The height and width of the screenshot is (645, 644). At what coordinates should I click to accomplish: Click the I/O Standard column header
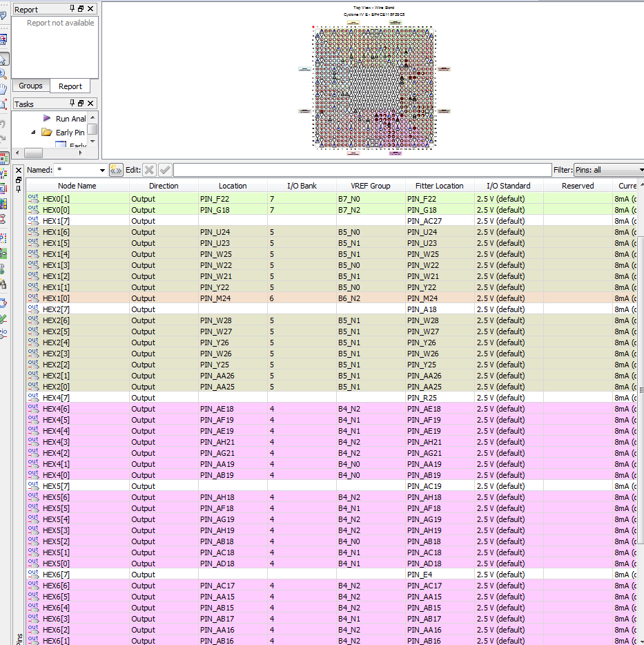(508, 186)
